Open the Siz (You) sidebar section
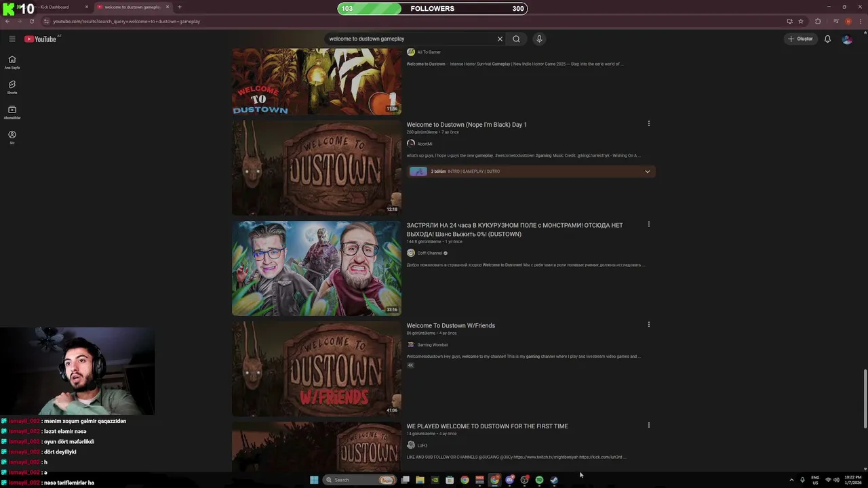This screenshot has height=488, width=868. click(x=12, y=138)
